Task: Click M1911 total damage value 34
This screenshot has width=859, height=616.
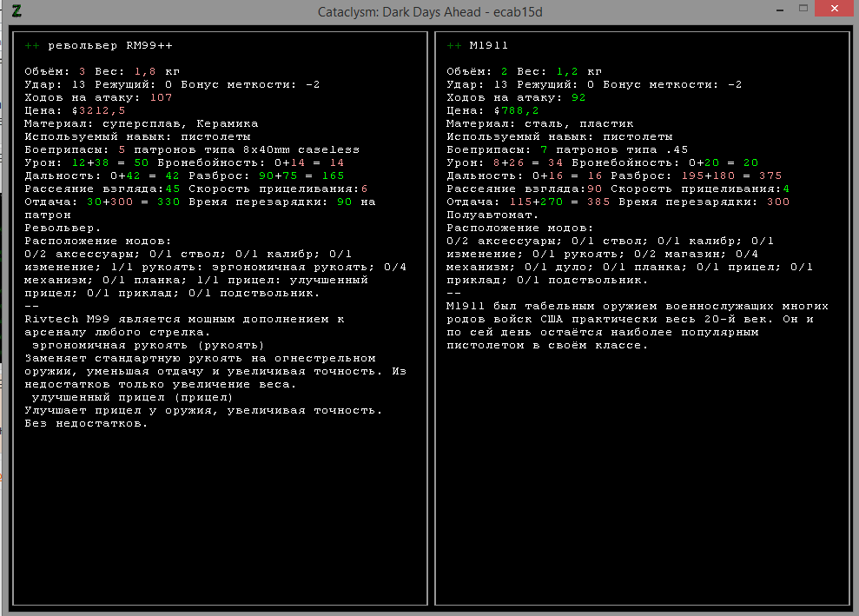Action: [556, 162]
